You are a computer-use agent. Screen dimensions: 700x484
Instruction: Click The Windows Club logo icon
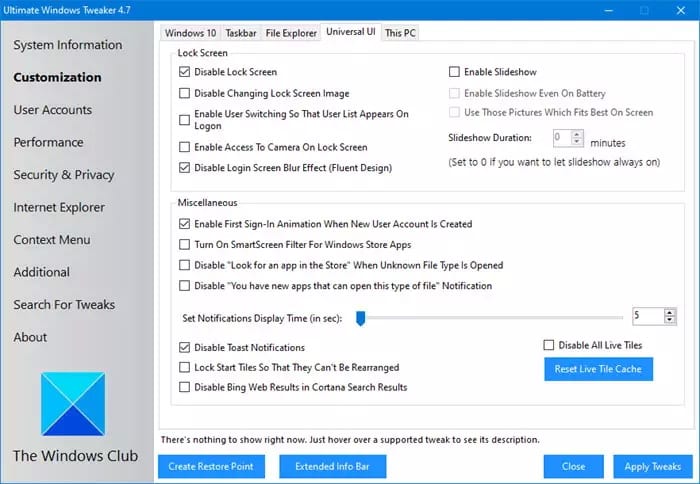73,404
